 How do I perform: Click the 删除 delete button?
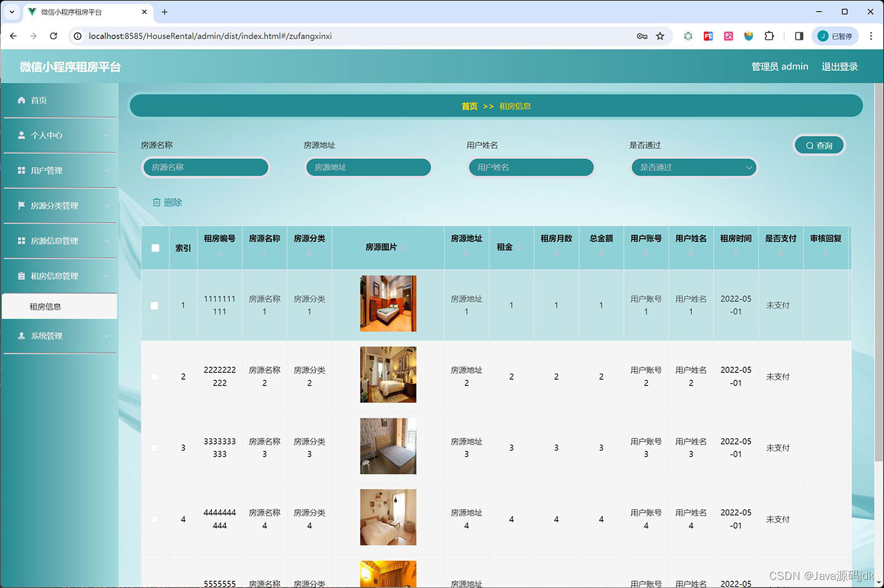click(x=167, y=202)
